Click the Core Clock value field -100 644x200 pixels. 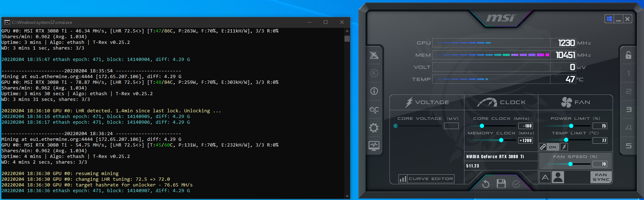click(x=525, y=126)
